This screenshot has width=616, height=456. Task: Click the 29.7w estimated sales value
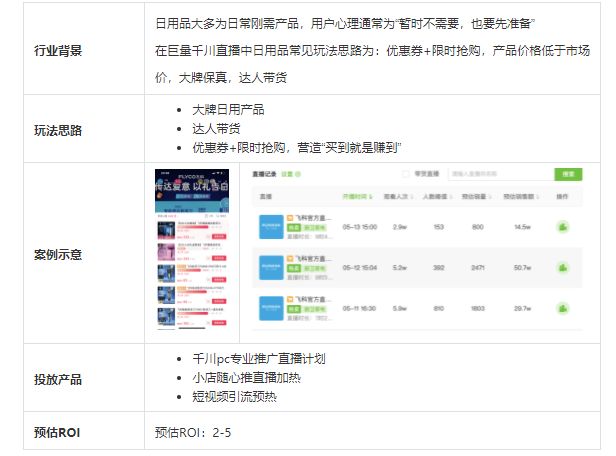522,309
